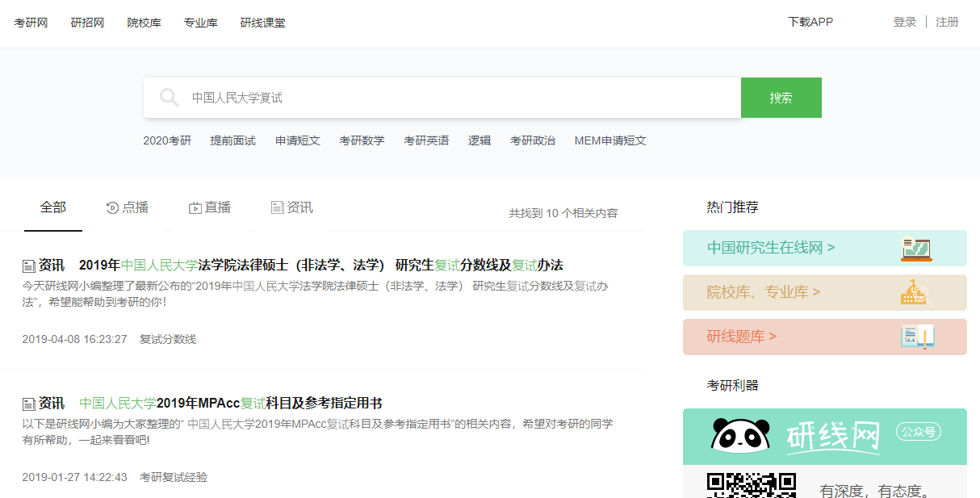Open 研线课堂 in the top navigation
Screen dimensions: 980x498
[x=262, y=23]
